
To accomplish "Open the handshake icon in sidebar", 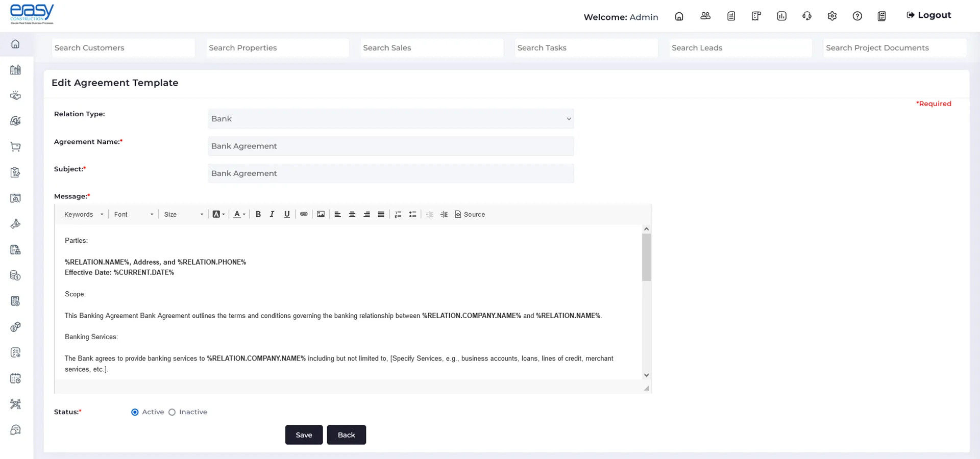I will (15, 95).
